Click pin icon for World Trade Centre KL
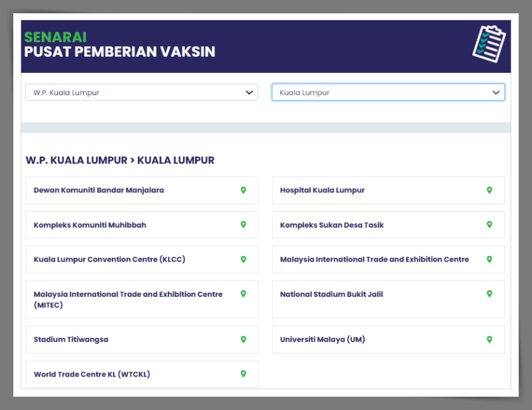532x410 pixels. tap(243, 374)
